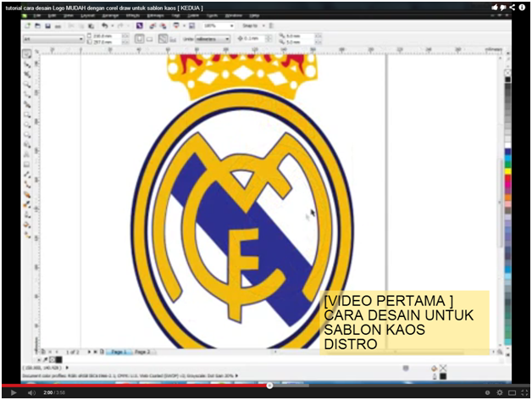Select the Shape tool in the toolbox

[x=27, y=64]
